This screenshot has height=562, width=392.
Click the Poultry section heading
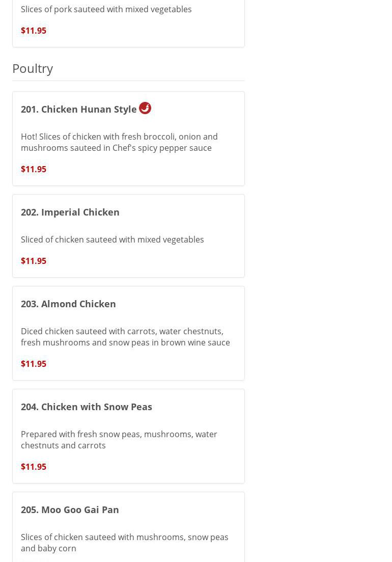[x=33, y=68]
